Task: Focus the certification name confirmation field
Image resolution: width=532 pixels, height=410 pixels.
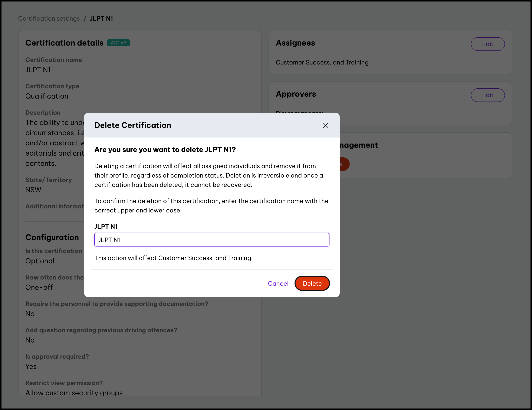Action: coord(212,240)
